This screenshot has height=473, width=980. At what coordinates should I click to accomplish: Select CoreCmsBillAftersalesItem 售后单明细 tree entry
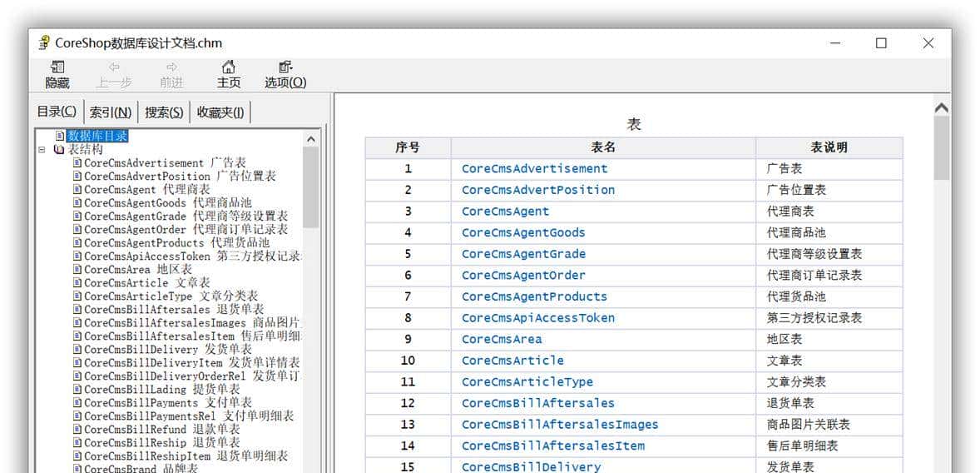point(193,336)
